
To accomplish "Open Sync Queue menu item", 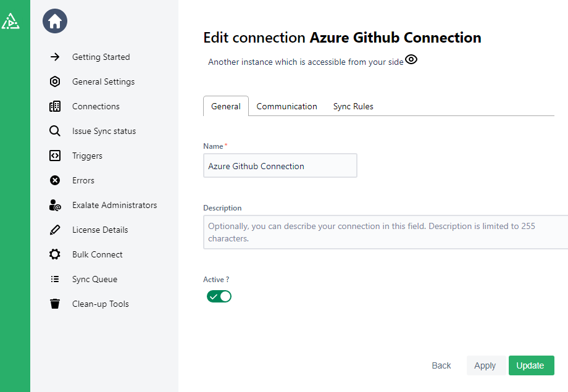I will pos(94,279).
